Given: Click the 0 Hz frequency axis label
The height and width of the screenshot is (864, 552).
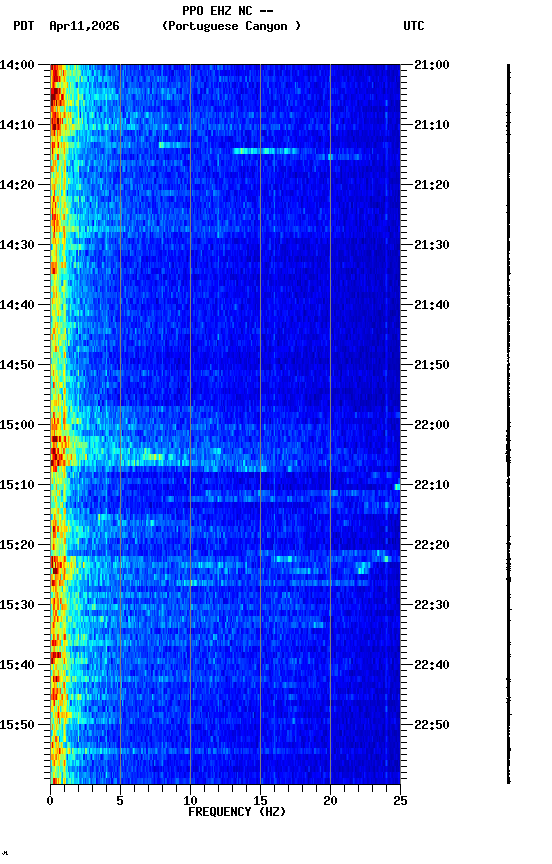Looking at the screenshot, I should 50,801.
